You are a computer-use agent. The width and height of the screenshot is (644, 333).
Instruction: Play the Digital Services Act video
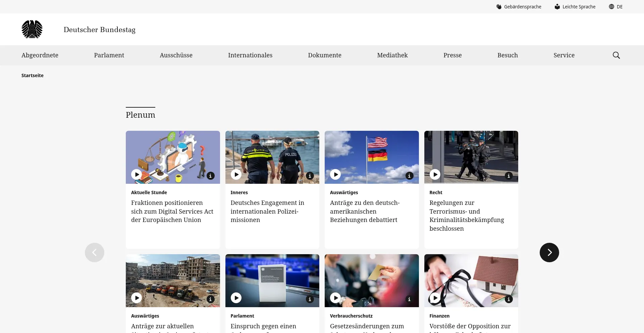click(137, 174)
